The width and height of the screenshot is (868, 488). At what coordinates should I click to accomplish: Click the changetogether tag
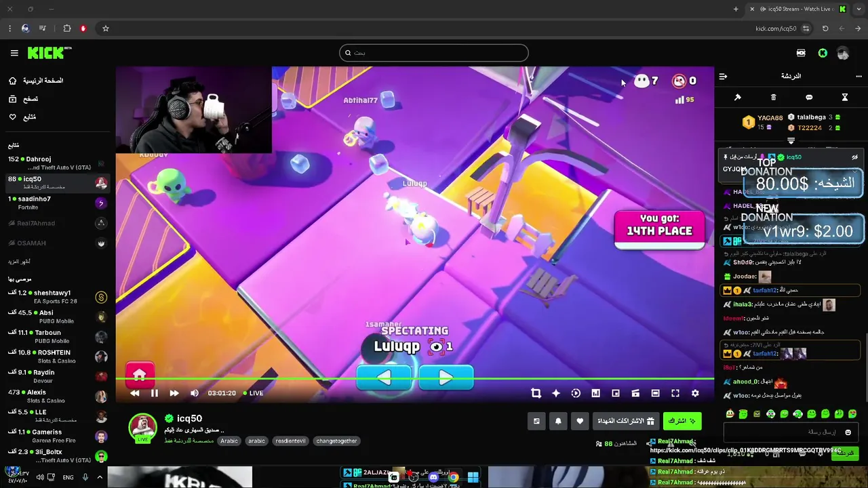point(336,441)
